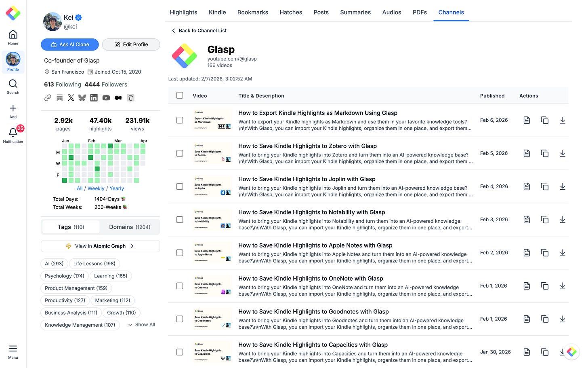Download the Export Kindle Highlights as Markdown video
The image size is (588, 368).
coord(563,120)
